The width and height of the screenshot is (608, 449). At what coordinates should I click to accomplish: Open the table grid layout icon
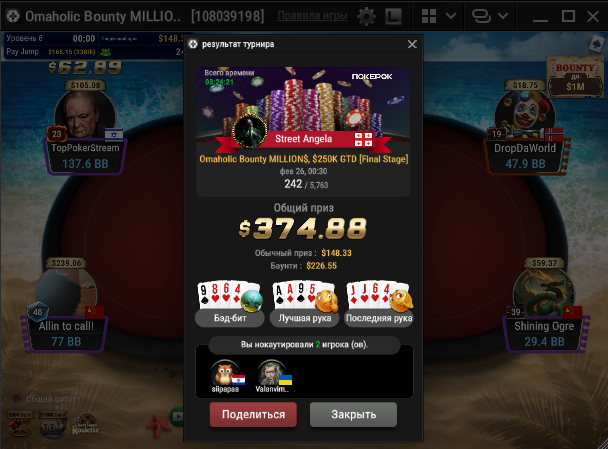pos(429,16)
